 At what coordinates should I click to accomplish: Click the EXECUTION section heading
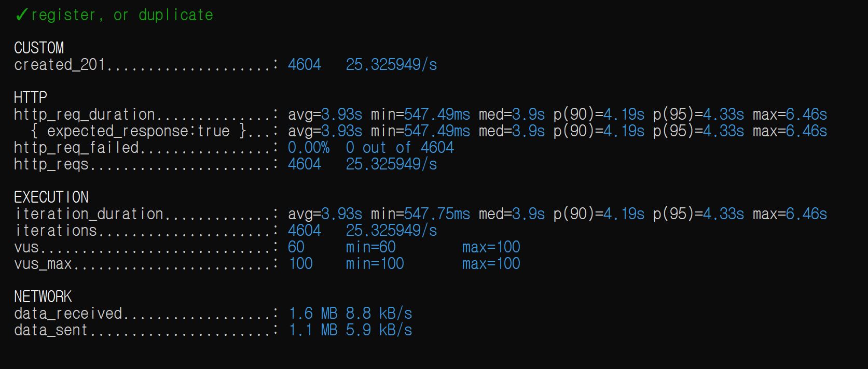tap(51, 197)
